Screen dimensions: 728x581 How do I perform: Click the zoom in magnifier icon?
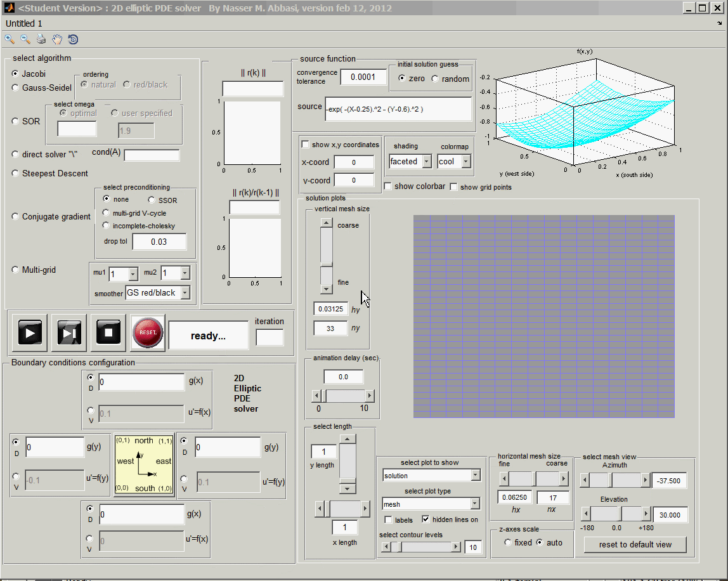(x=10, y=39)
